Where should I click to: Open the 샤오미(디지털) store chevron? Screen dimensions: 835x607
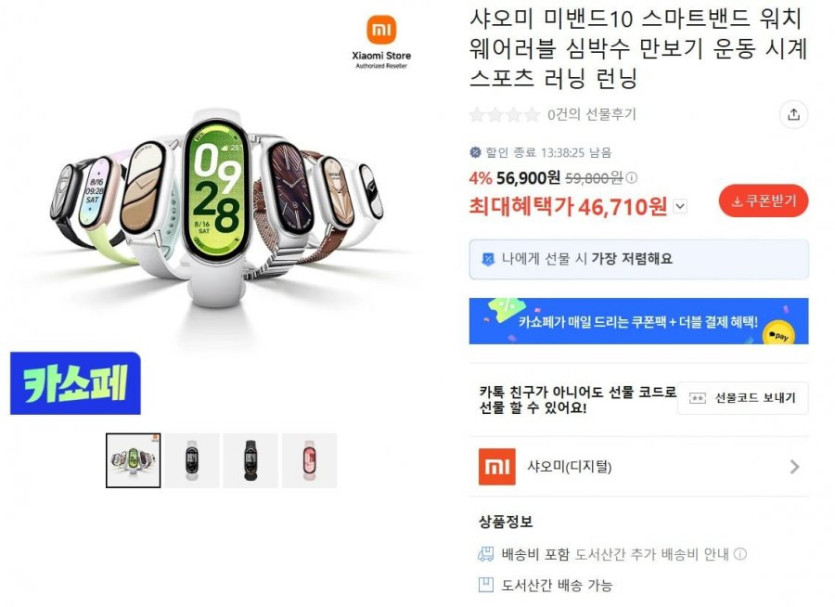[795, 467]
